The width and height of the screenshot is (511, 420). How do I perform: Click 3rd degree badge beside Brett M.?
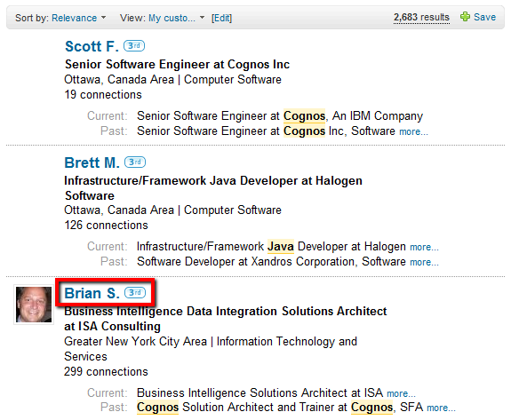135,162
